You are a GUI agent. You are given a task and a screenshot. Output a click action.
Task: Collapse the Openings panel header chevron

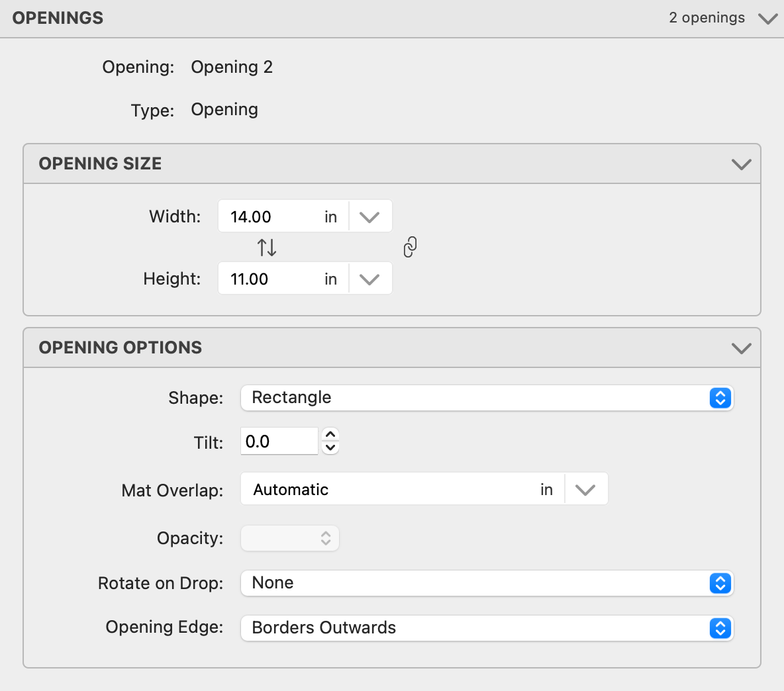tap(767, 19)
